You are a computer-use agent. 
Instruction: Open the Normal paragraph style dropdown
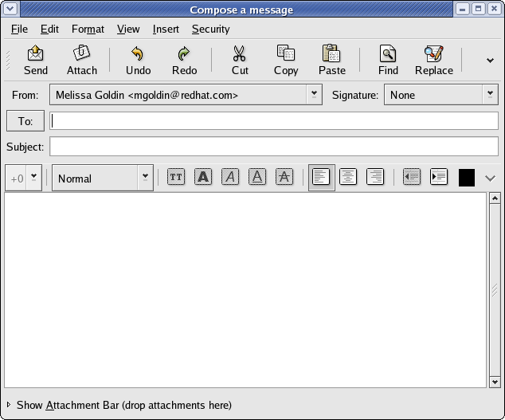pos(145,178)
